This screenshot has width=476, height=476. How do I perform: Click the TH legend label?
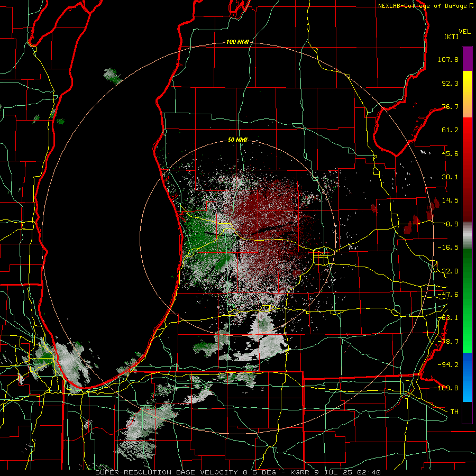coord(454,411)
